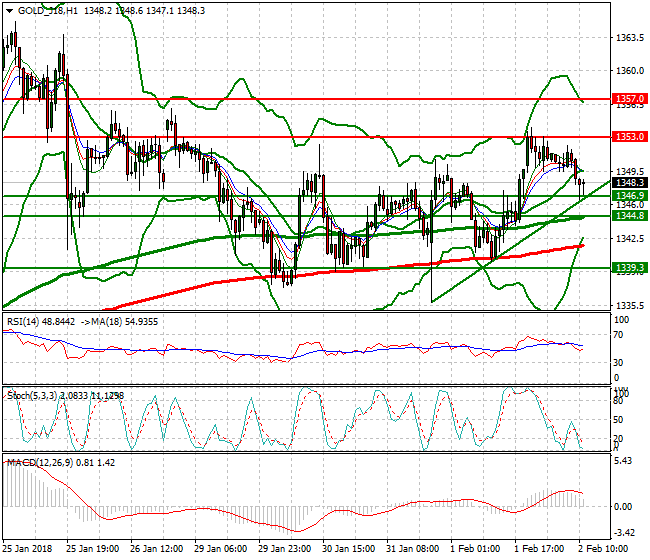Click the green 1344.8 support level label
The width and height of the screenshot is (650, 560).
[630, 216]
